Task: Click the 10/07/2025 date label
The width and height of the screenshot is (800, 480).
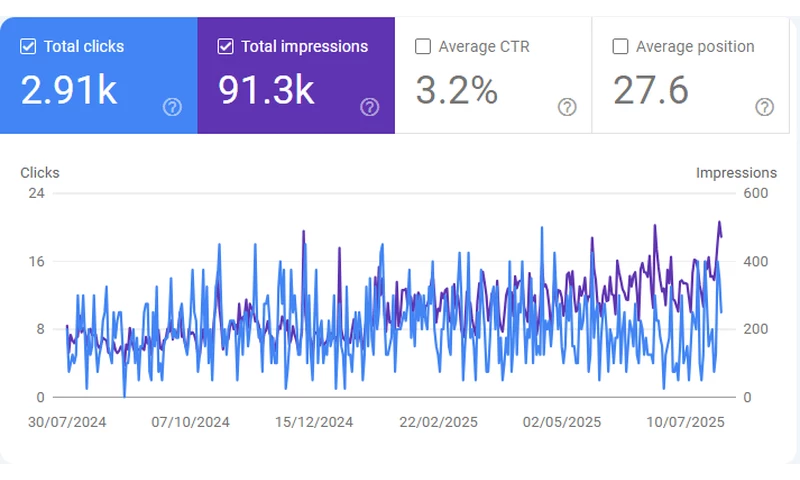Action: [x=685, y=422]
